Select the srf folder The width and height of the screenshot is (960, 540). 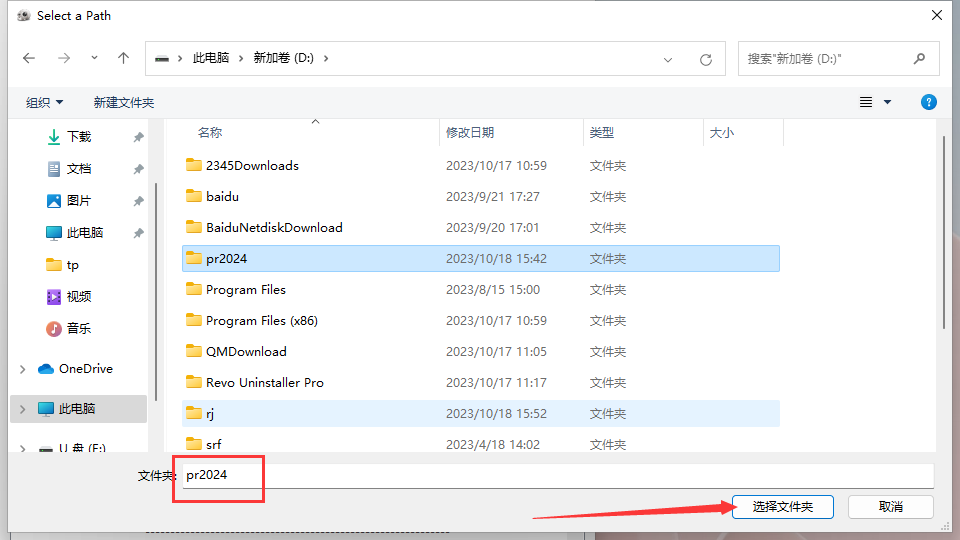[481, 443]
